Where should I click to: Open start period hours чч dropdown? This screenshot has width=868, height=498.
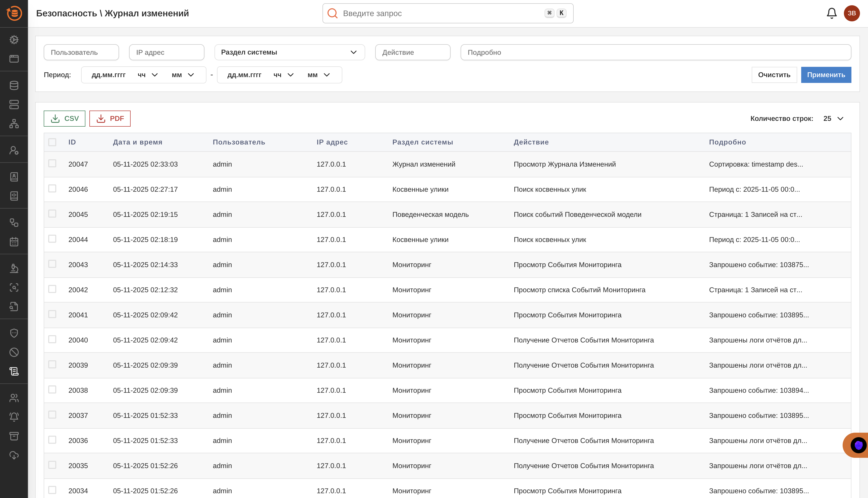147,75
